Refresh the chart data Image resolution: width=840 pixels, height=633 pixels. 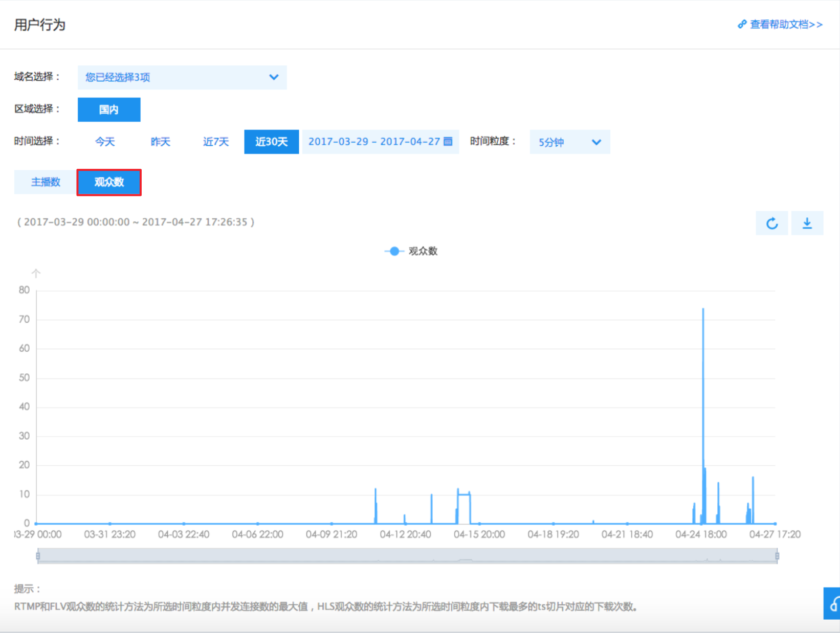point(772,223)
